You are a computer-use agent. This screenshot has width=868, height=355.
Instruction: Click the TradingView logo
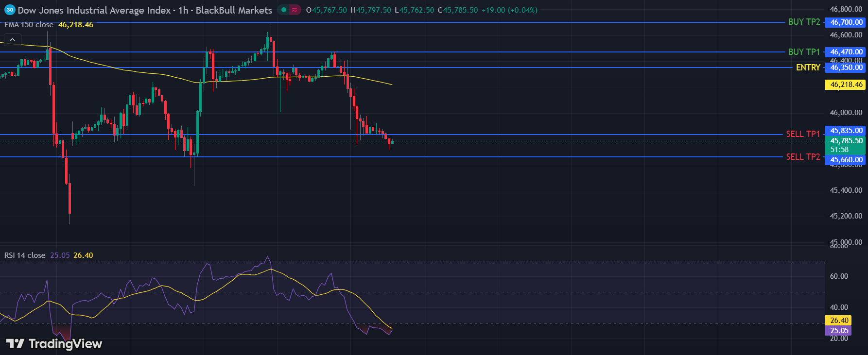pos(54,344)
